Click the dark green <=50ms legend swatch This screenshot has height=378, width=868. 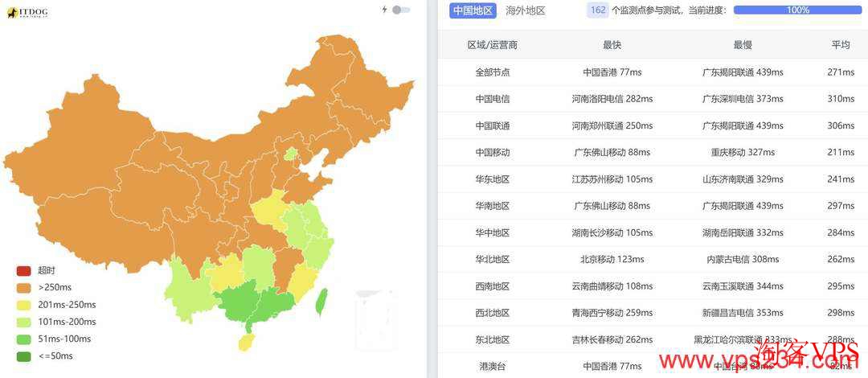coord(23,356)
